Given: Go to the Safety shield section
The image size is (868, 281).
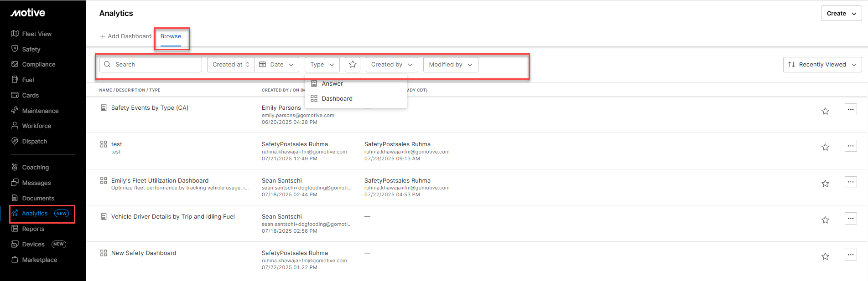Looking at the screenshot, I should pos(31,49).
